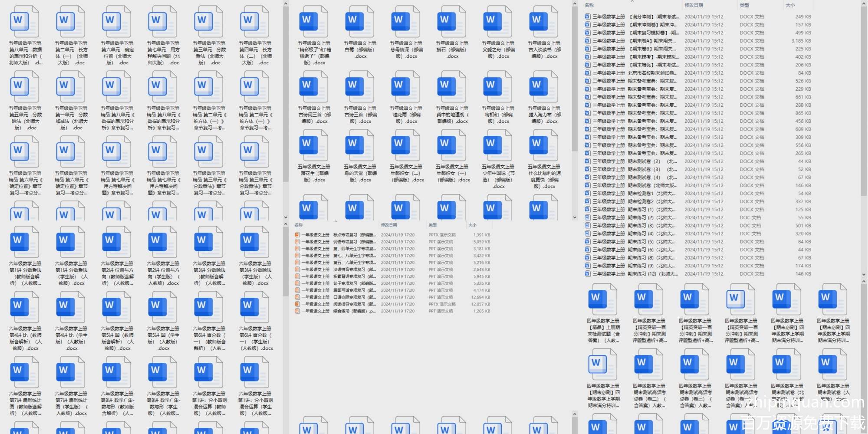Click 名称 header in 三年级数学 list

(x=589, y=5)
